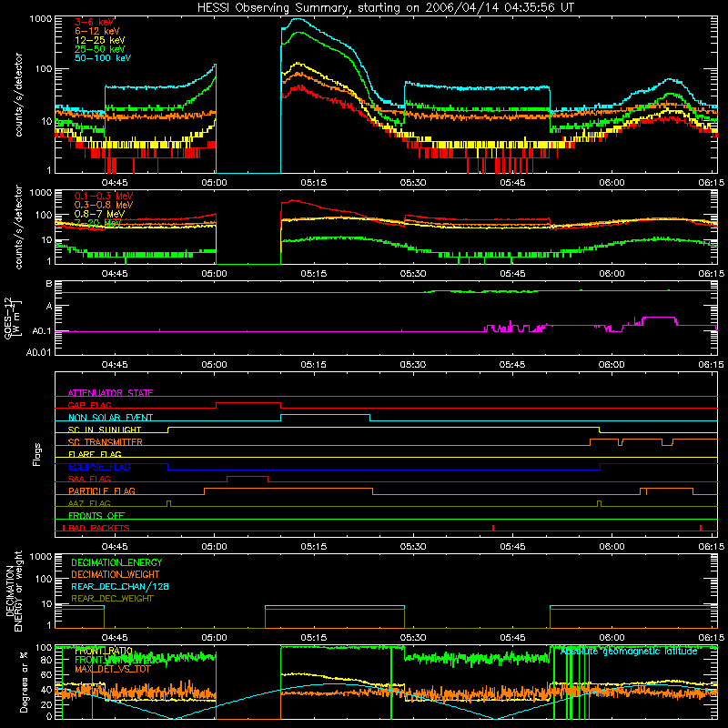Click the '05:45' tick under the decimation panel
The height and width of the screenshot is (728, 728).
click(512, 638)
